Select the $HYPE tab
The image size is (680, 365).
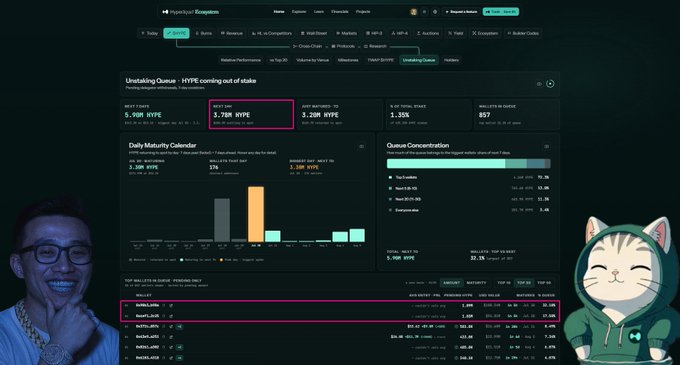[176, 33]
